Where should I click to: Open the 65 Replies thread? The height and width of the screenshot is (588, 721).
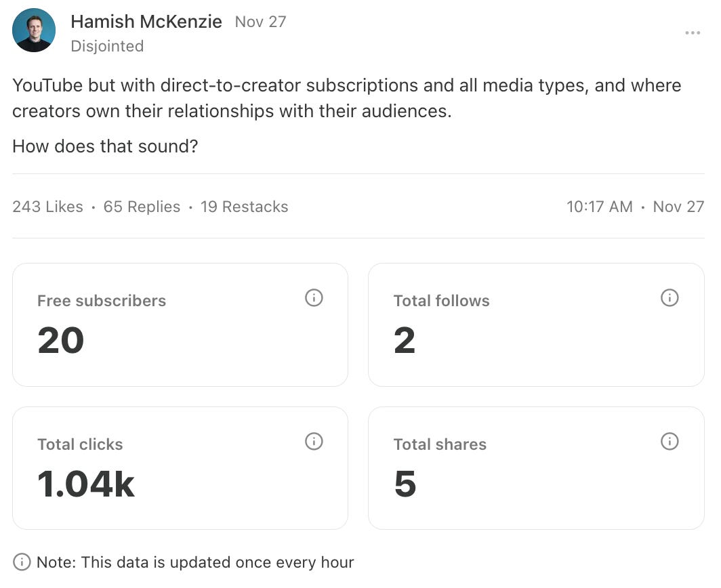tap(141, 207)
